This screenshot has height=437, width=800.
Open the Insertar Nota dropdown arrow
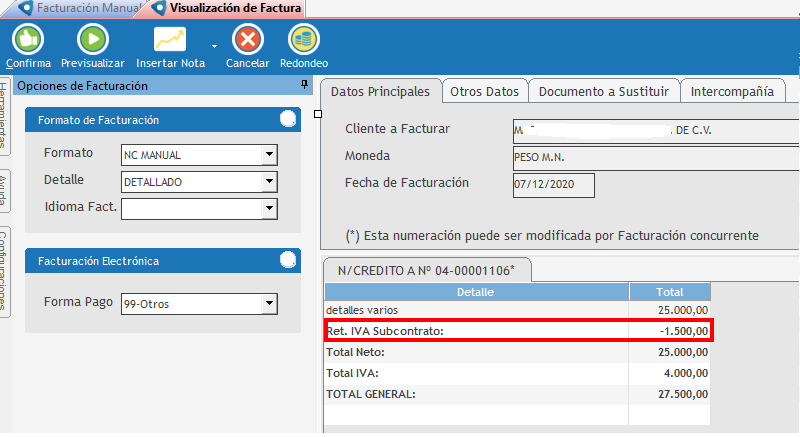coord(214,45)
